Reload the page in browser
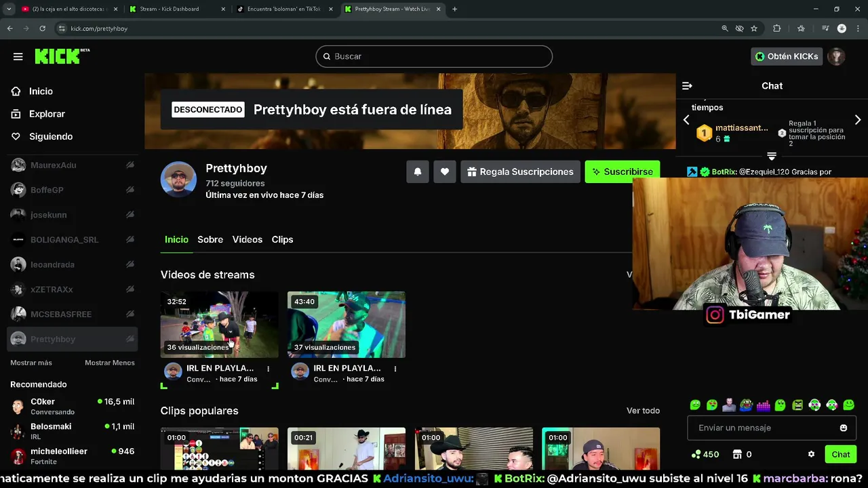This screenshot has width=868, height=488. [42, 28]
